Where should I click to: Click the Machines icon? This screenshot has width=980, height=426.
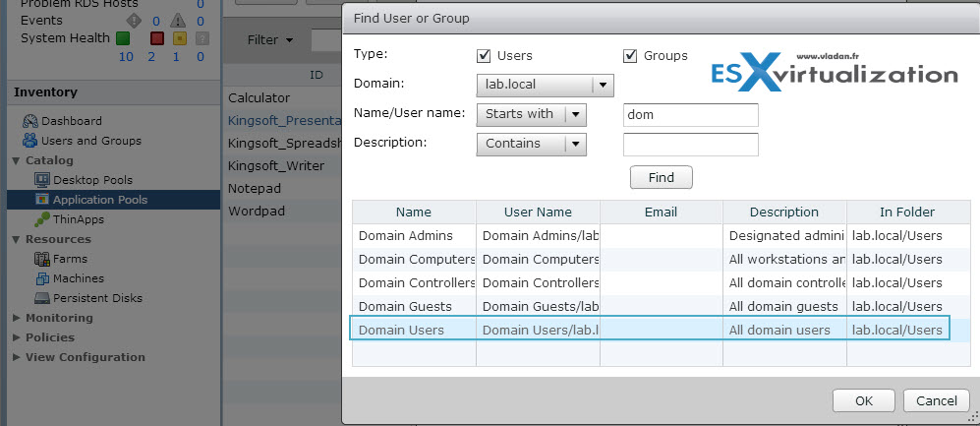pyautogui.click(x=42, y=278)
